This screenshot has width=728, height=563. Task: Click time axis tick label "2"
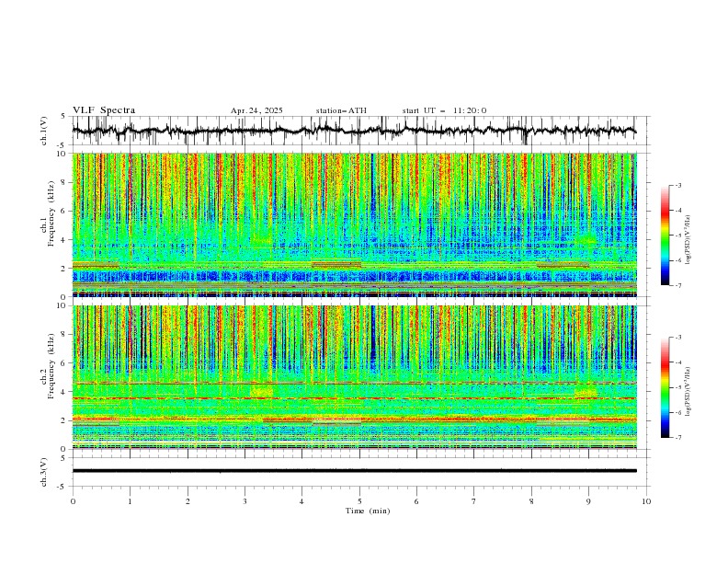point(188,501)
